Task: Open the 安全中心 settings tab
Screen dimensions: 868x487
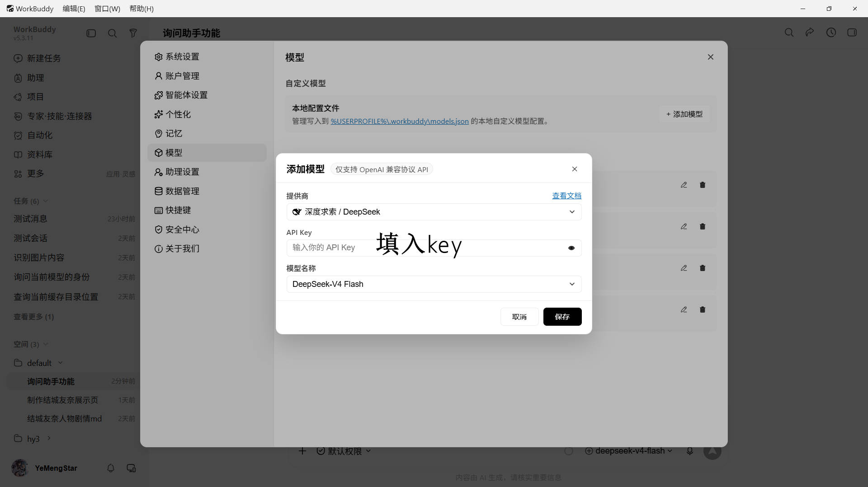Action: tap(207, 229)
